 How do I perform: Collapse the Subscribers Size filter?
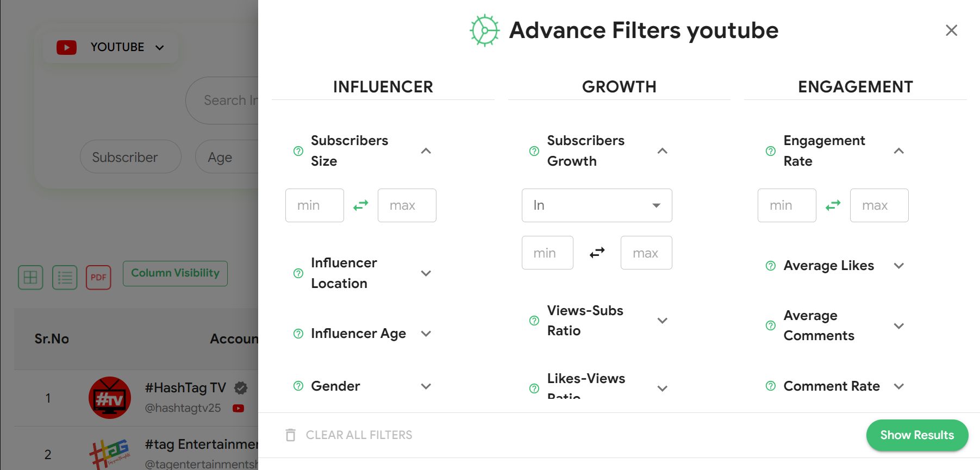tap(426, 151)
